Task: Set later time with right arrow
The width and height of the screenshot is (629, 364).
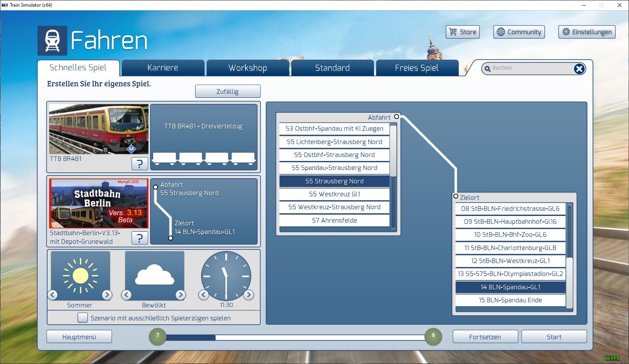Action: coord(249,294)
